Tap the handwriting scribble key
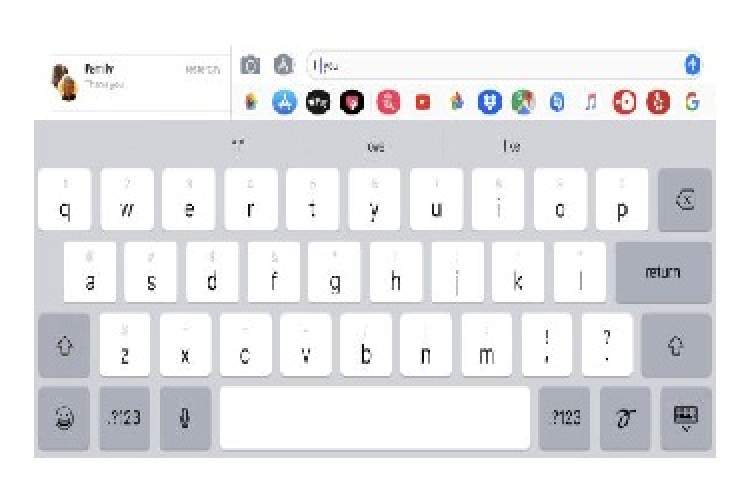This screenshot has width=750, height=500. (625, 419)
